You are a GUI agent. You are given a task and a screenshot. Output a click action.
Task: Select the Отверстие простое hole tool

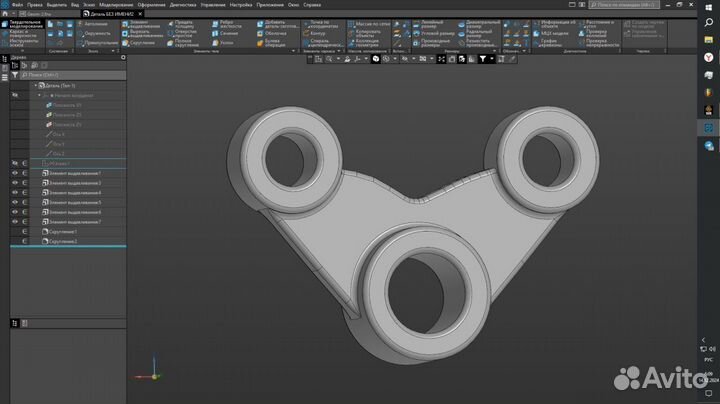pos(182,34)
